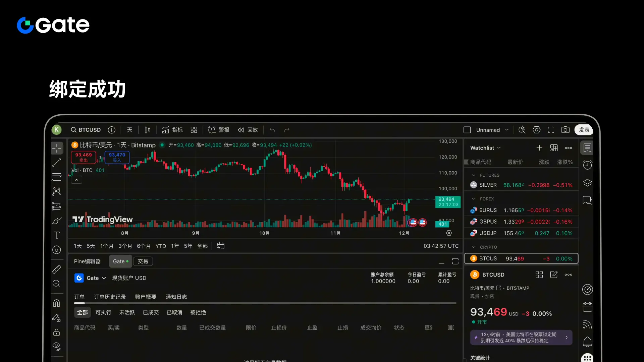Expand the Gate account dropdown
Screen dimensions: 644x362
coord(104,278)
